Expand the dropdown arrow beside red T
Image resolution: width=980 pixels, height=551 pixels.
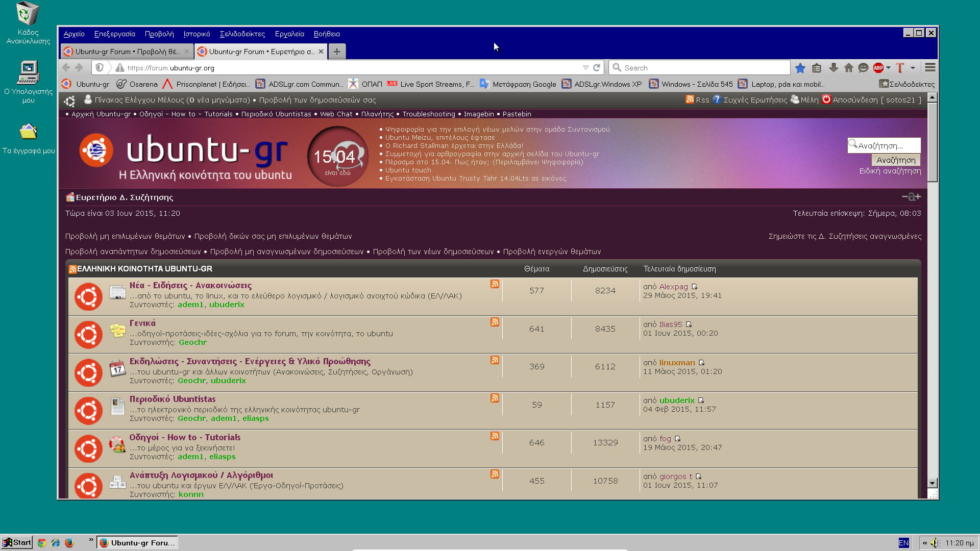point(913,68)
